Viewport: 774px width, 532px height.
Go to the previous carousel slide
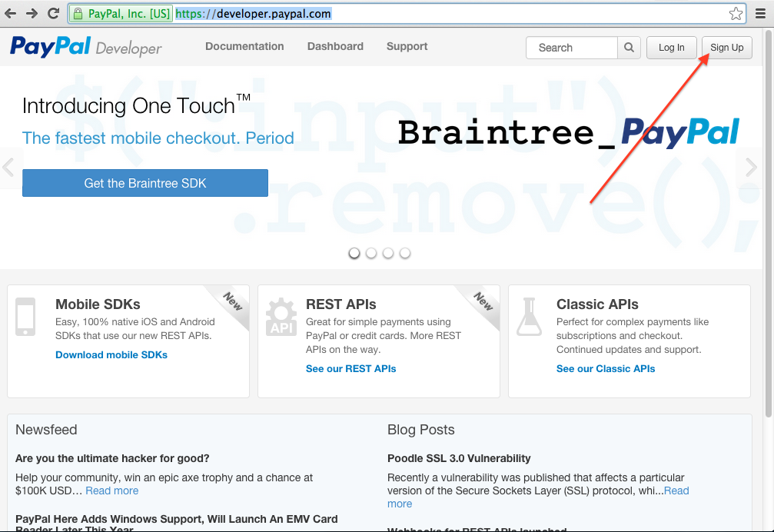pyautogui.click(x=8, y=168)
